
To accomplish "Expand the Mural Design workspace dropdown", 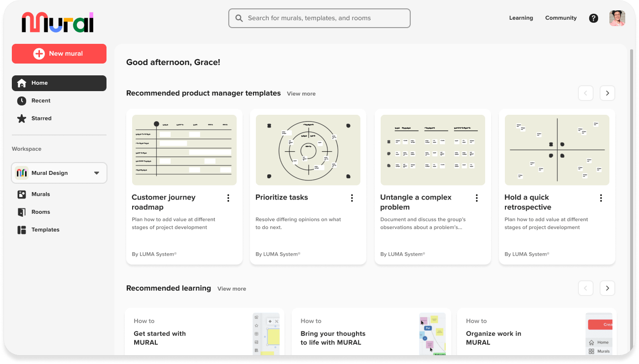I will [x=97, y=173].
